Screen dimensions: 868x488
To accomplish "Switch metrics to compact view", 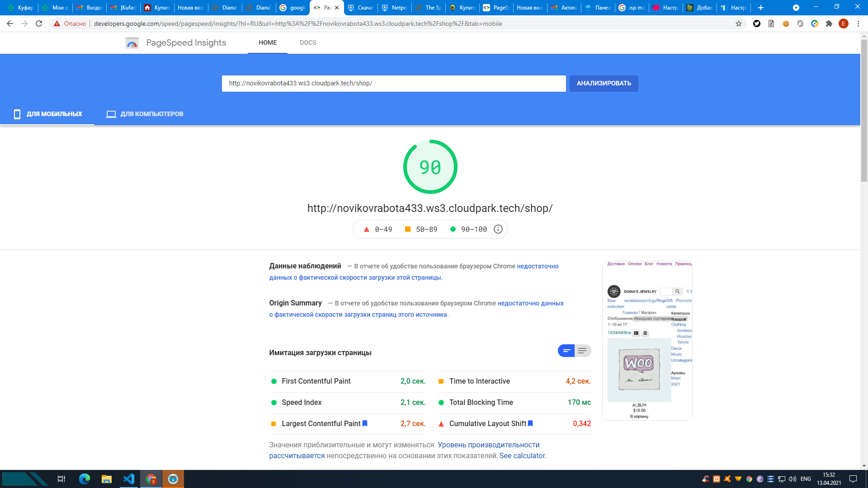I will pyautogui.click(x=566, y=351).
